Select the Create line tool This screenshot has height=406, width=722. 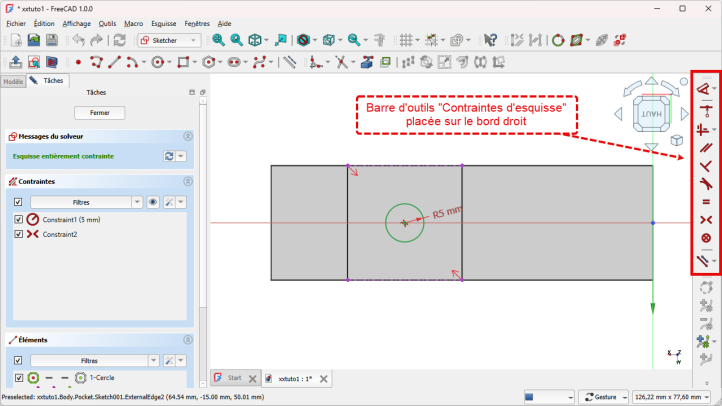pos(115,62)
